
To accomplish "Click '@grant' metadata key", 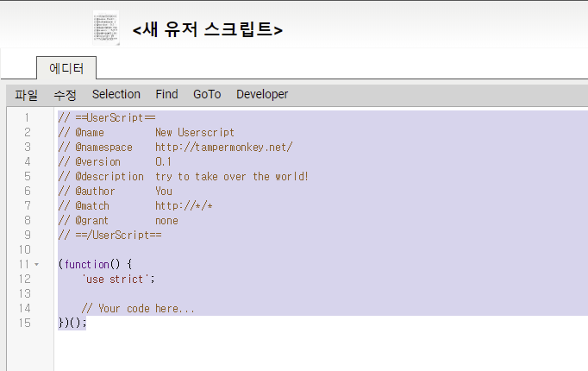I will click(x=92, y=220).
